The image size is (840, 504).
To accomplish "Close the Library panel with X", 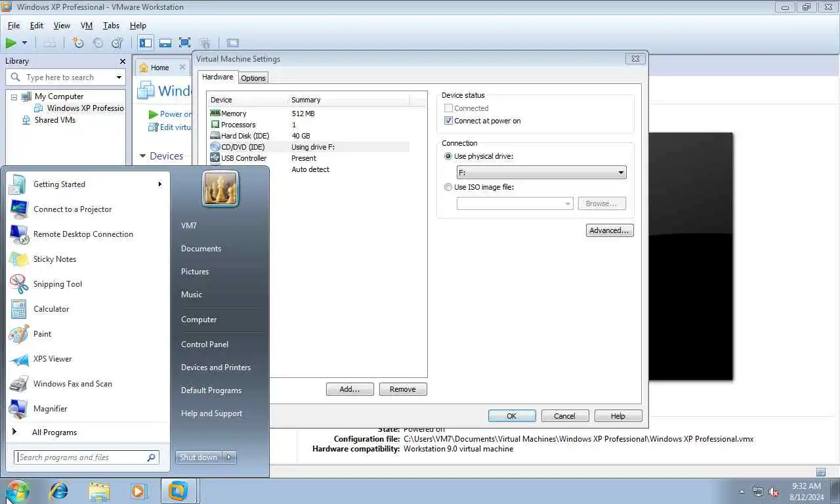I will tap(123, 61).
